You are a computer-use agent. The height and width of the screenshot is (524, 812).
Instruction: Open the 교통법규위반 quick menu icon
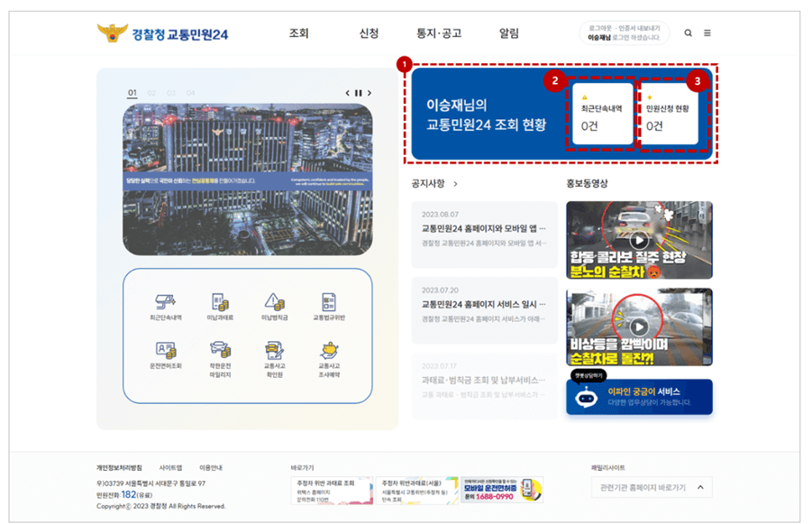point(329,307)
